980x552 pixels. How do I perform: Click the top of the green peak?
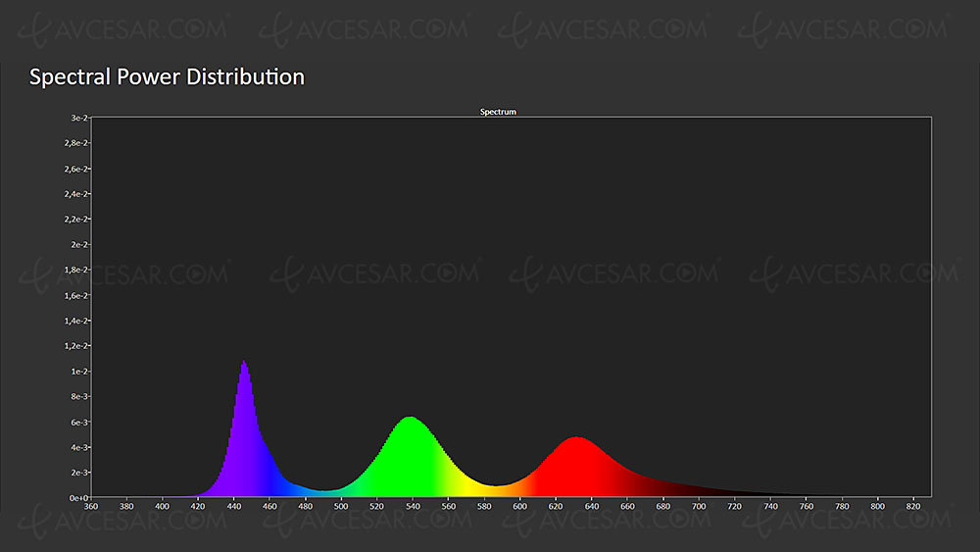(x=410, y=419)
